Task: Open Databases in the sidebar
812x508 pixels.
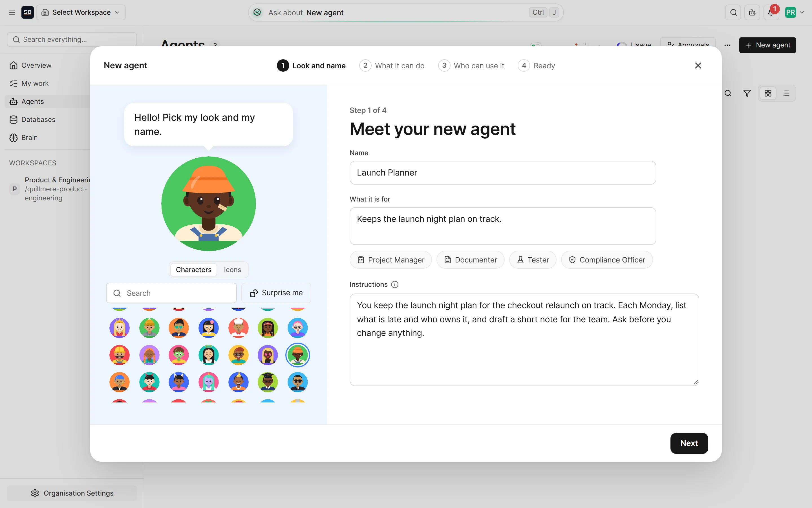Action: [38, 120]
